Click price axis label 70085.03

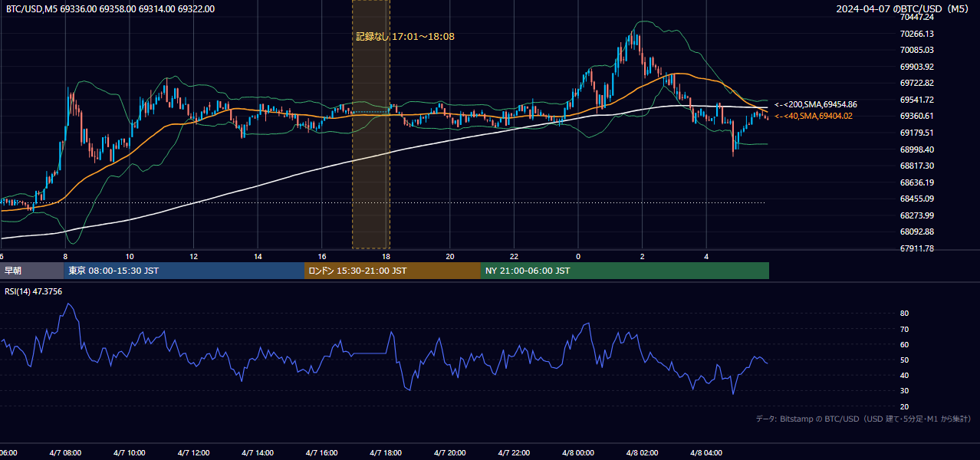tap(916, 50)
